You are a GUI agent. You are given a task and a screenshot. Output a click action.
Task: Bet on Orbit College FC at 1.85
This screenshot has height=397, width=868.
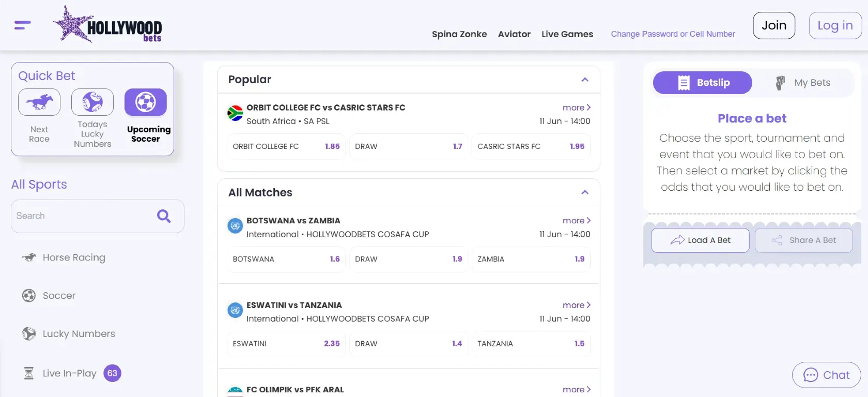click(x=286, y=146)
